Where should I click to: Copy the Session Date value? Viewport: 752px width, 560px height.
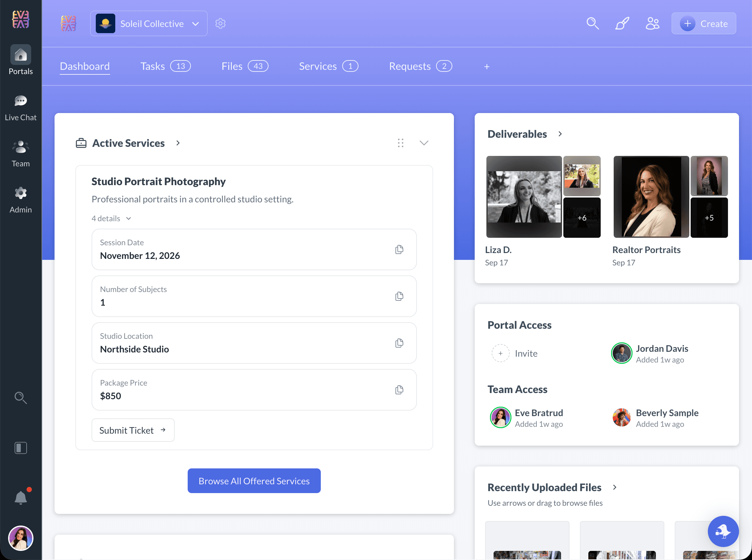pos(399,249)
